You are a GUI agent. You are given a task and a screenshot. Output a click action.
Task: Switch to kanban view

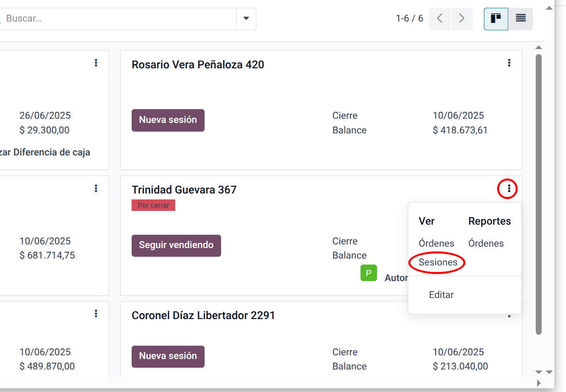(x=496, y=19)
